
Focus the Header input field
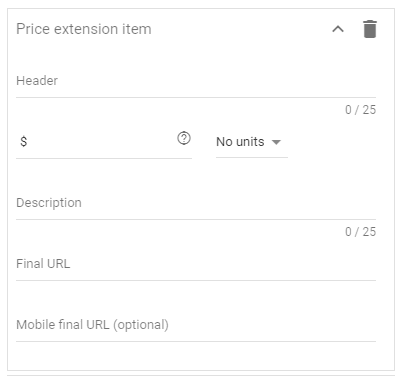[196, 81]
